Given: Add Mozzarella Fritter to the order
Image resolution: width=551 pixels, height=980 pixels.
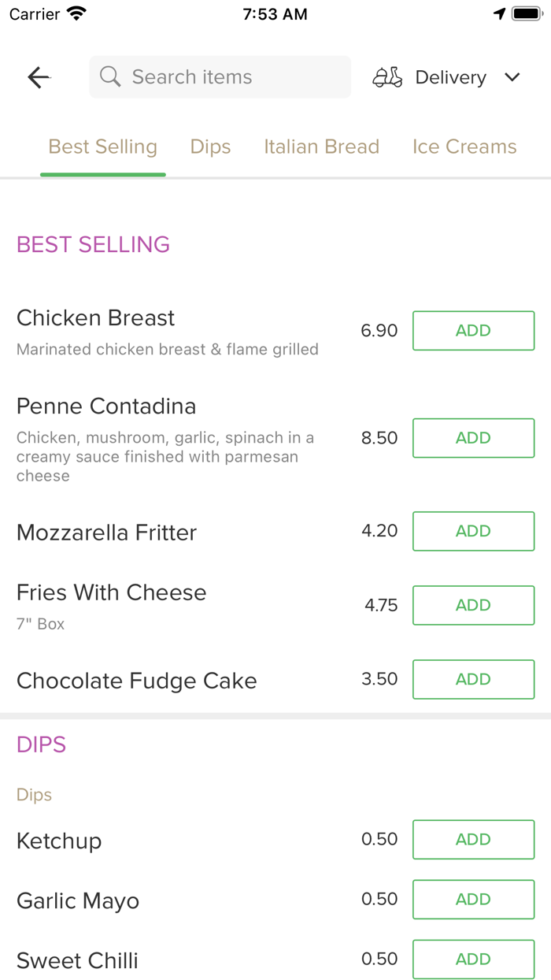Looking at the screenshot, I should click(473, 531).
